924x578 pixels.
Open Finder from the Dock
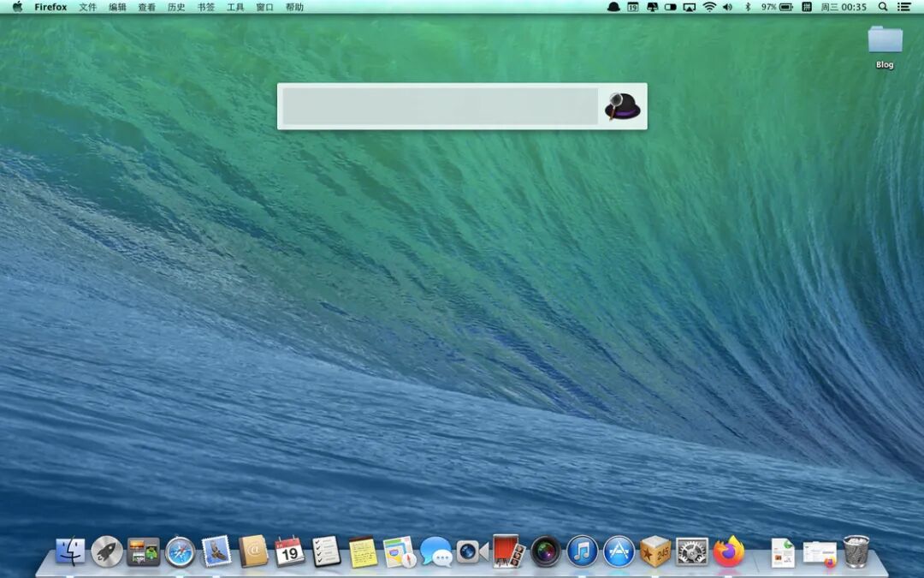[70, 552]
